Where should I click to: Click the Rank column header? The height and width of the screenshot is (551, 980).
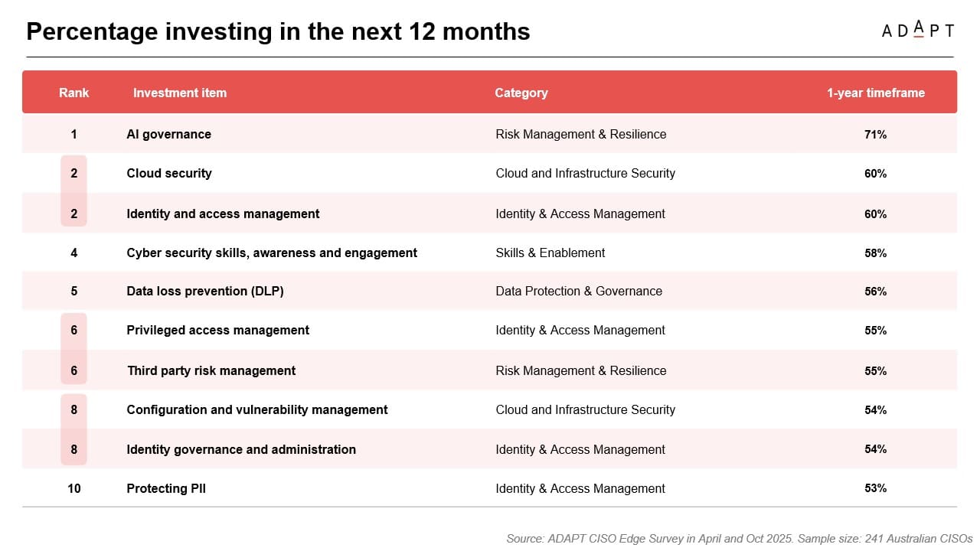[x=73, y=93]
